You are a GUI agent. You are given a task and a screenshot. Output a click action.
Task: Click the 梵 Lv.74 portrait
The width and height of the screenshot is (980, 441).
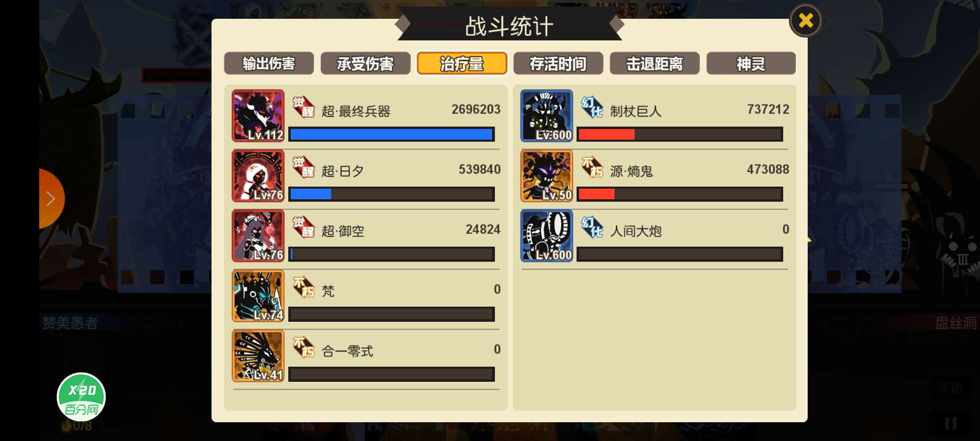tap(258, 296)
